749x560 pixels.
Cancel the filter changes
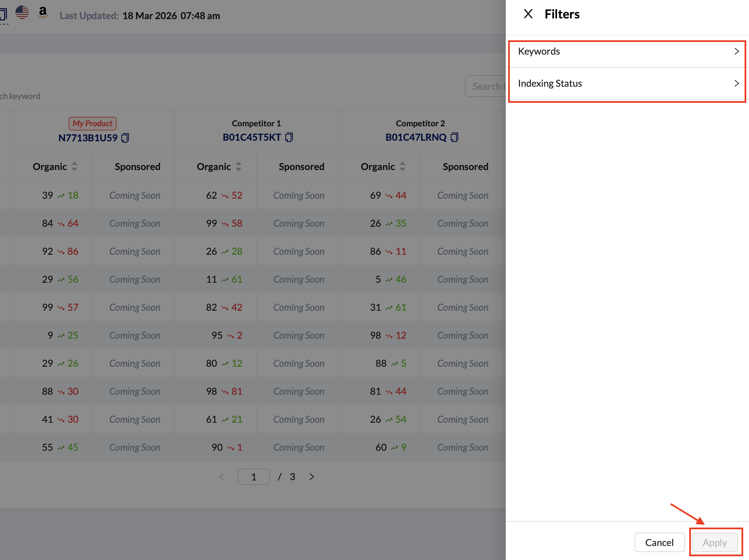tap(659, 542)
